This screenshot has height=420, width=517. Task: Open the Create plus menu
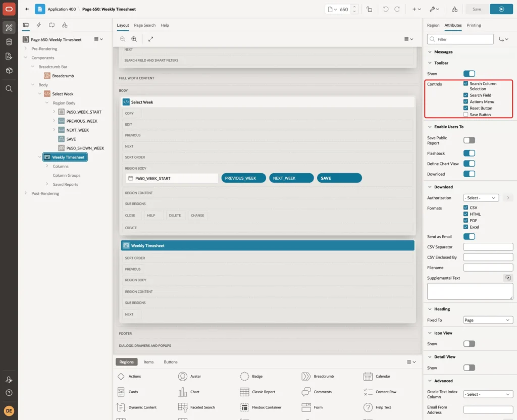click(x=417, y=9)
